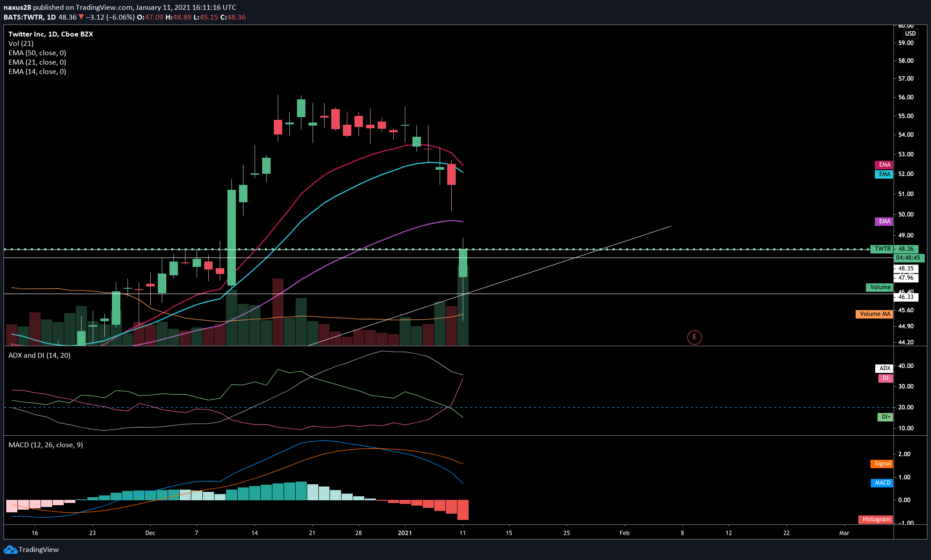Click the earnings E marker icon
931x560 pixels.
point(694,337)
